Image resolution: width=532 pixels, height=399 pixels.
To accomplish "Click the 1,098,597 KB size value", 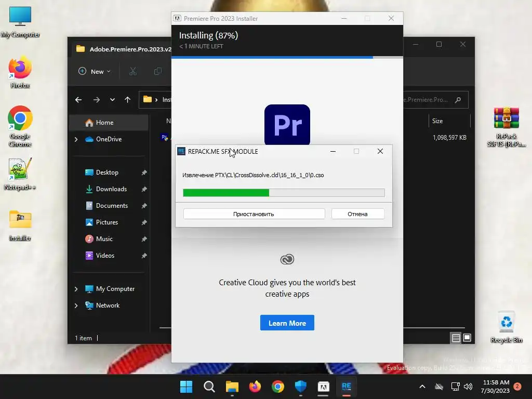I will click(x=449, y=137).
